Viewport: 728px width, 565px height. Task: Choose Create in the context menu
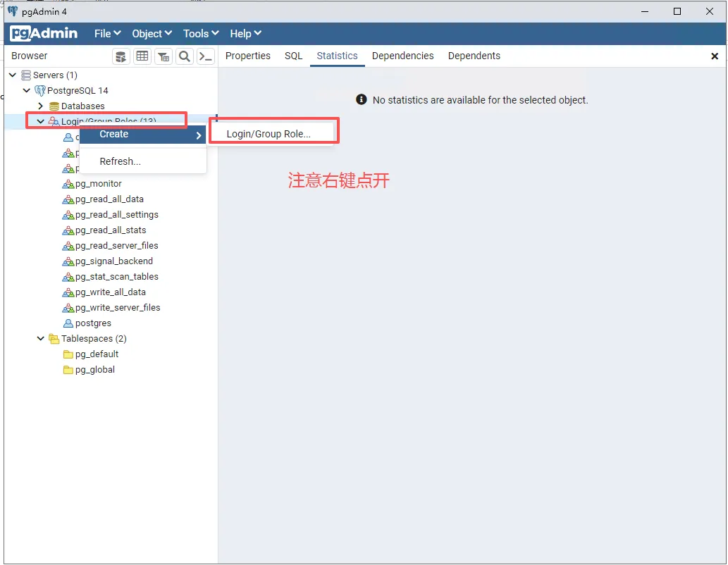tap(143, 135)
